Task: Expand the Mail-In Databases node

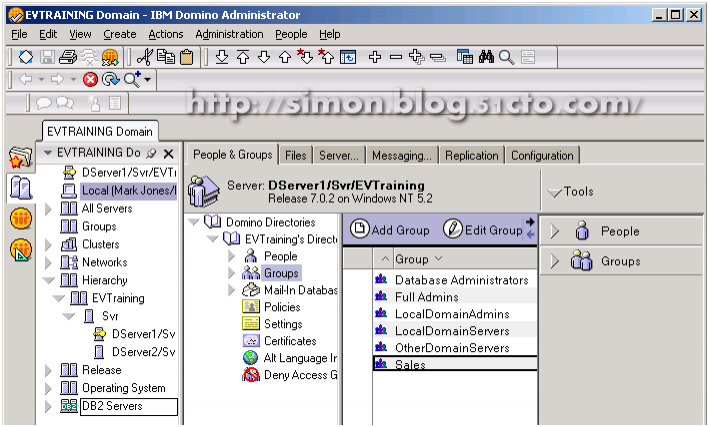Action: (232, 290)
